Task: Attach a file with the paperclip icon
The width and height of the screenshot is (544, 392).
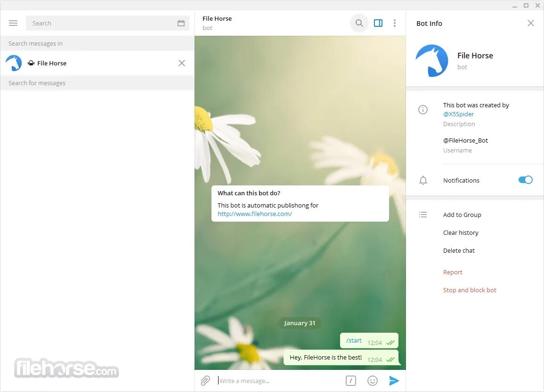Action: (205, 381)
